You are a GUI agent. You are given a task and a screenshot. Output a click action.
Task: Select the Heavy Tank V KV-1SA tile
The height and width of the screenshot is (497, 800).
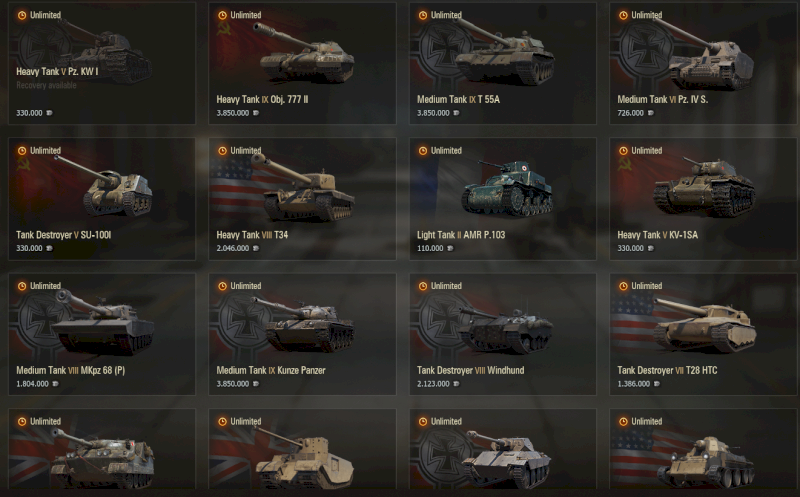point(703,199)
